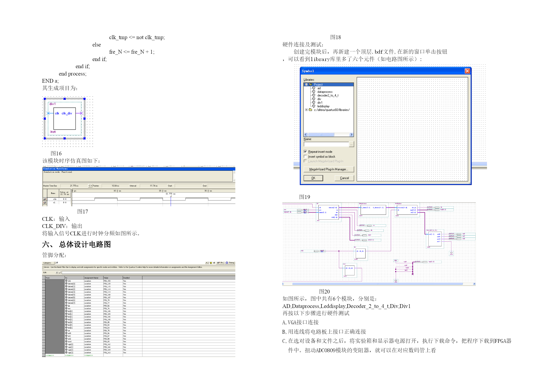Click the Project folder icon

point(310,84)
